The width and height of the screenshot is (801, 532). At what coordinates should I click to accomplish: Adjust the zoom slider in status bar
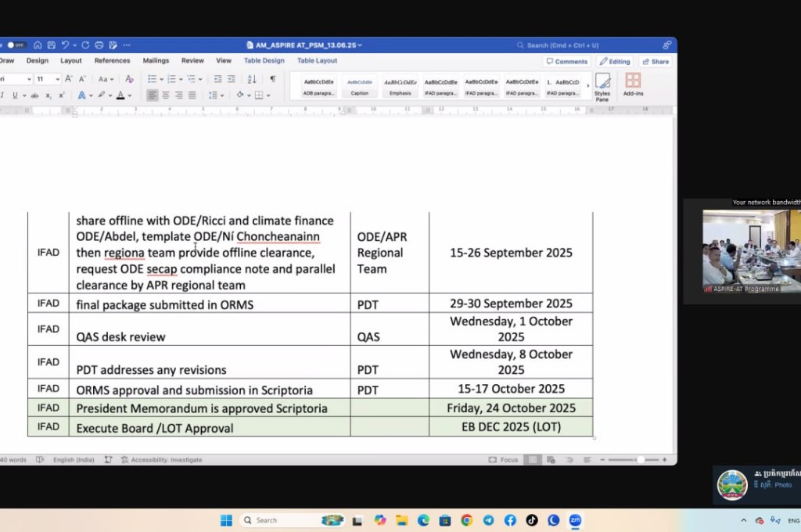[x=634, y=459]
